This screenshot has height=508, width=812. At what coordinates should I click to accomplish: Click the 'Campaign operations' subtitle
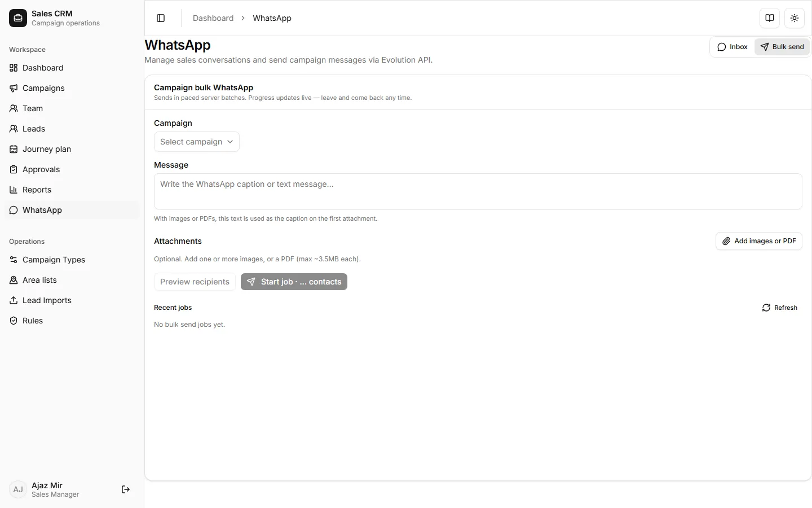[65, 23]
